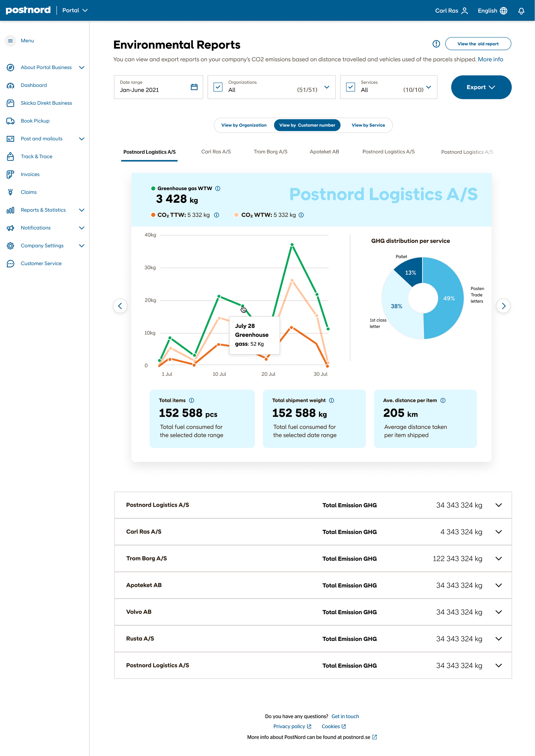Click the Skicka Direkt Business package icon

[10, 103]
